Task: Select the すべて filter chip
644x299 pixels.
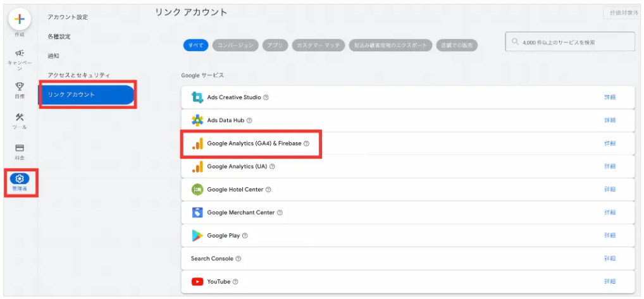Action: (x=195, y=45)
